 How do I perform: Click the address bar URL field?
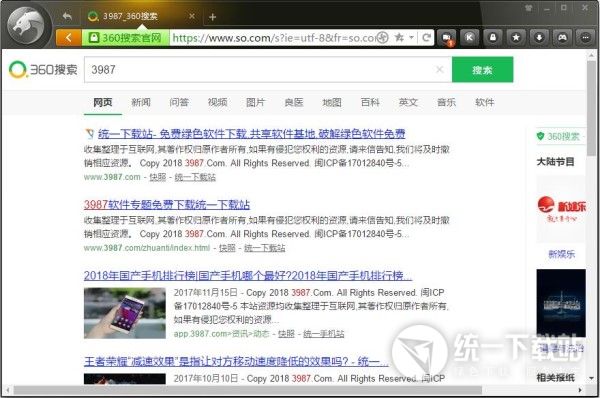click(x=273, y=38)
